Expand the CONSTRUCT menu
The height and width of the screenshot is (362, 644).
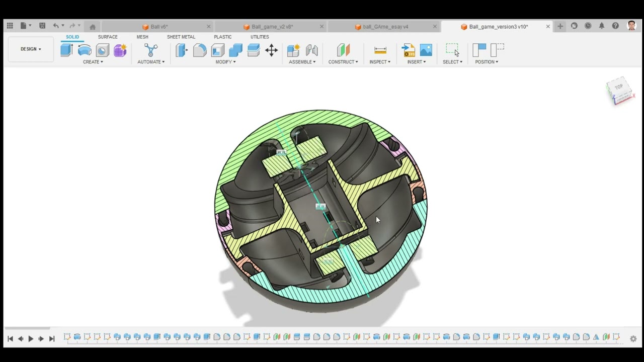pos(343,62)
